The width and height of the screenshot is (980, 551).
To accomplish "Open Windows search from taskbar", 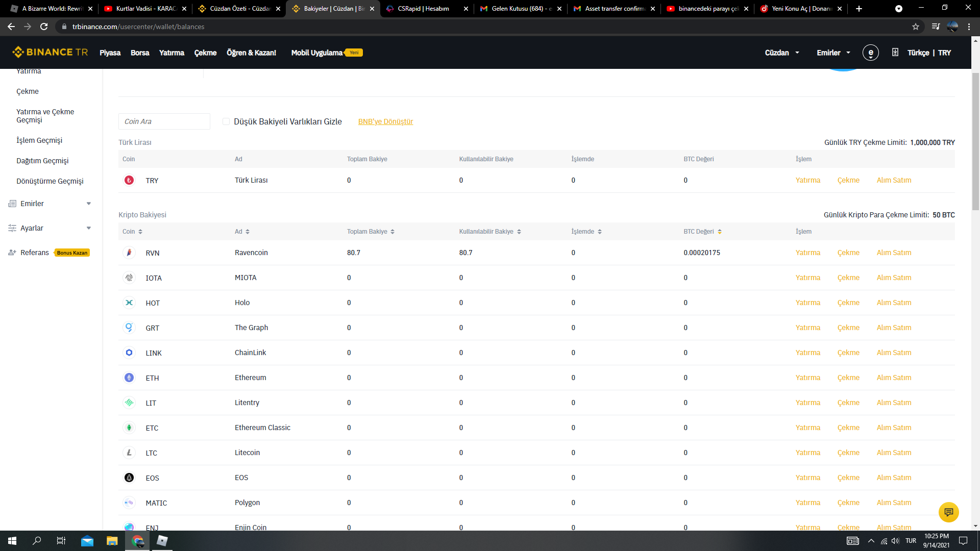I will pyautogui.click(x=37, y=541).
